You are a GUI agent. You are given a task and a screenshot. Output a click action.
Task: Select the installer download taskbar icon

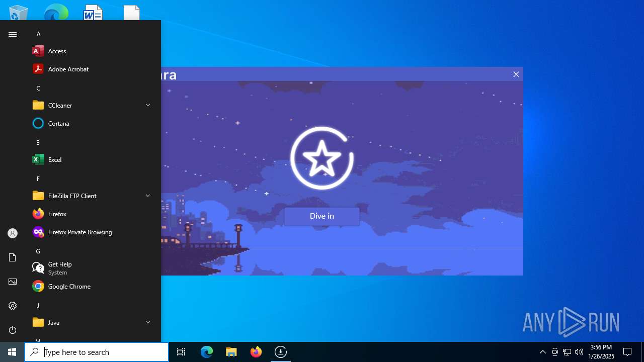point(281,352)
